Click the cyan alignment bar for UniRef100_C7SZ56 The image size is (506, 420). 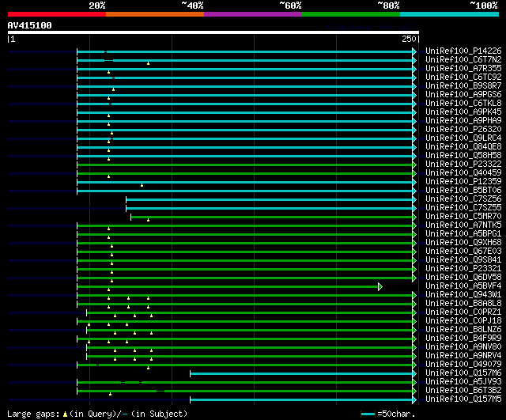pos(269,199)
